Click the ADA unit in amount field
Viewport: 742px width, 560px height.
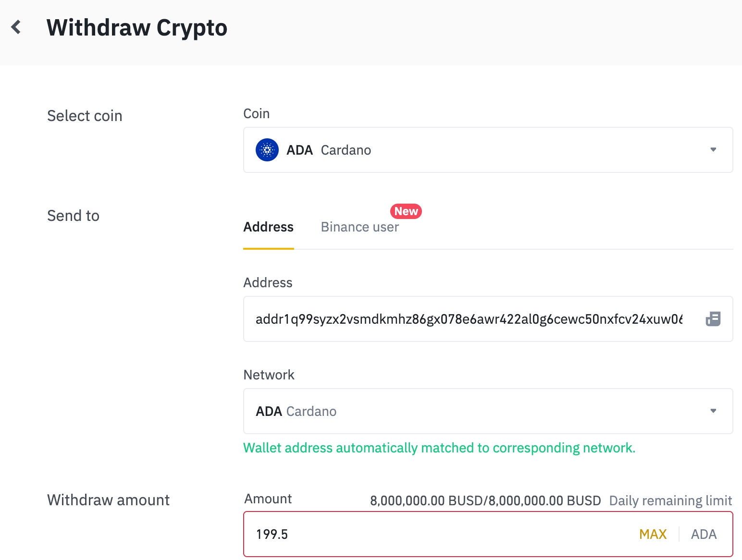704,535
